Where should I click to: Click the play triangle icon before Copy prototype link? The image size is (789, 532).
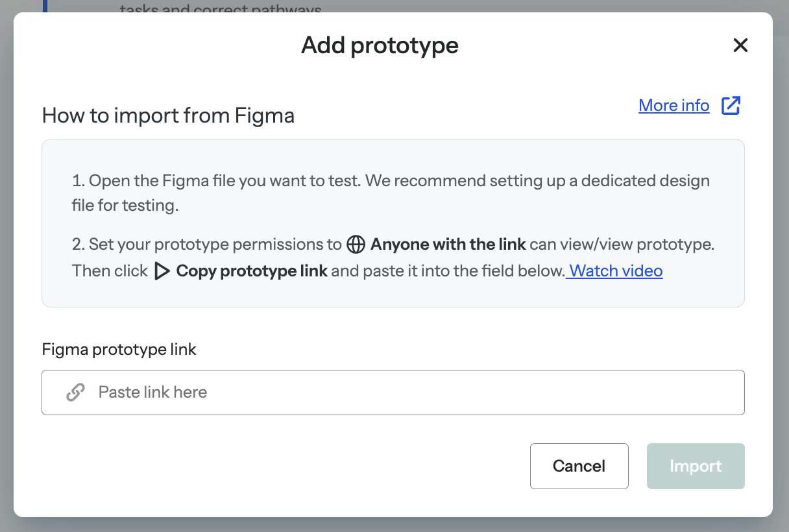(162, 271)
